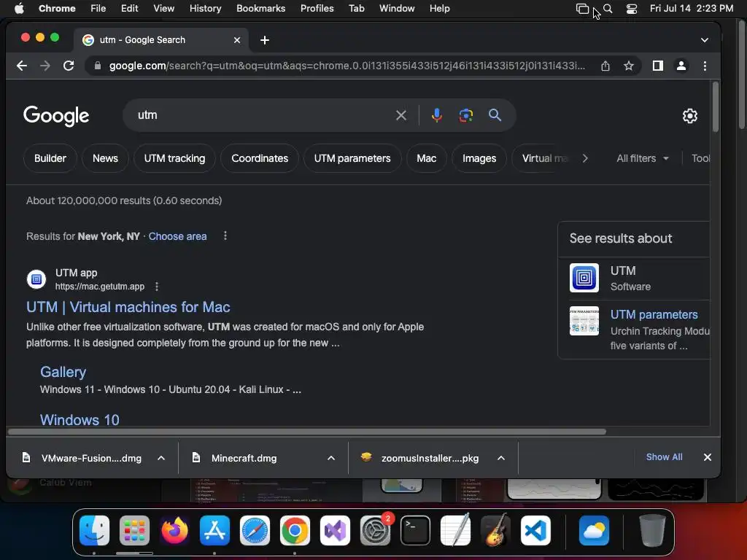
Task: Open the Gallery sitelink
Action: click(63, 372)
